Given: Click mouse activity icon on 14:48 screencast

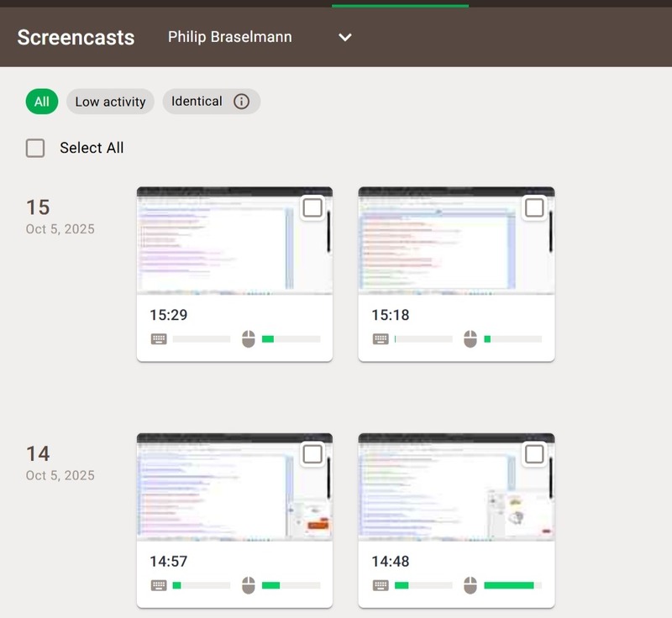Looking at the screenshot, I should click(470, 585).
